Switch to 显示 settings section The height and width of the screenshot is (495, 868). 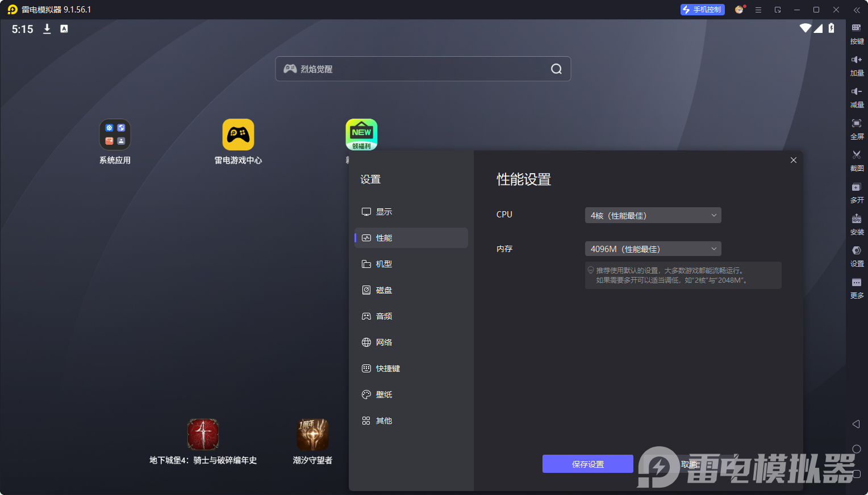(x=411, y=212)
